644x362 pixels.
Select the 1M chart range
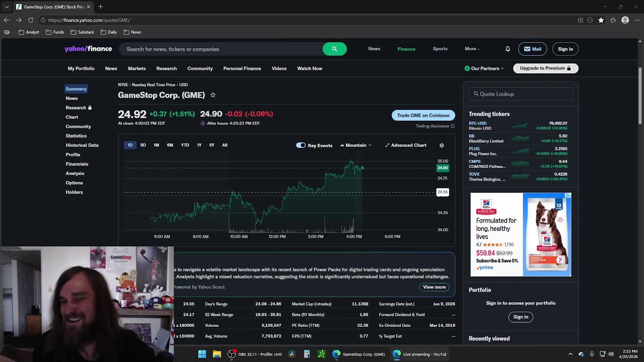tap(156, 145)
